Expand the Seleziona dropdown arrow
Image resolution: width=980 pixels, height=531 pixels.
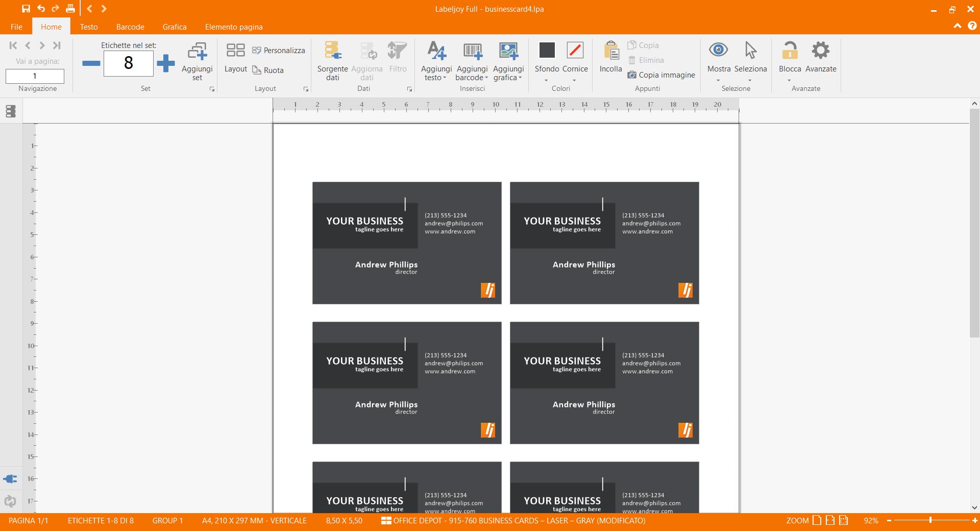750,80
